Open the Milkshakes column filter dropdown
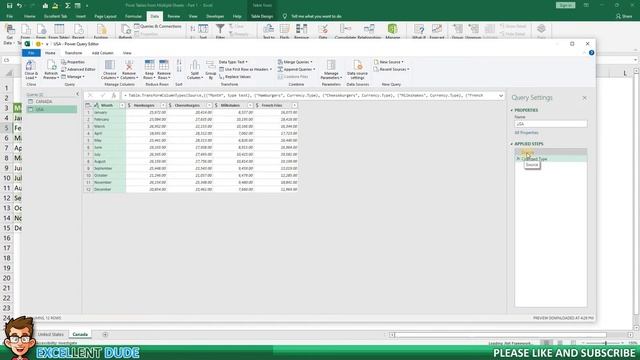Viewport: 640px width, 360px height. point(250,105)
